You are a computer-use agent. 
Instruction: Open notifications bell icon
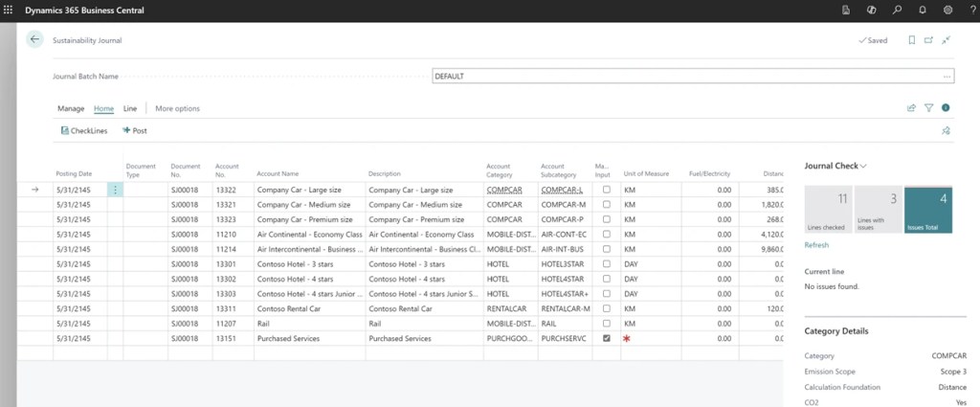(923, 10)
